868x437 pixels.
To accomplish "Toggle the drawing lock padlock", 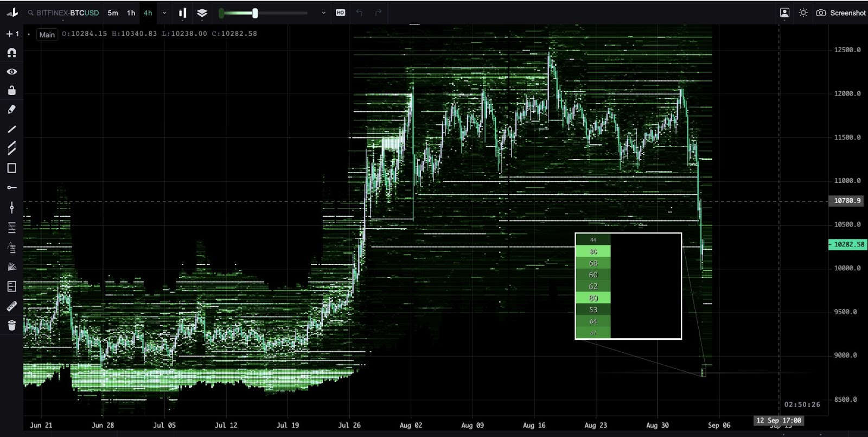I will pyautogui.click(x=11, y=90).
